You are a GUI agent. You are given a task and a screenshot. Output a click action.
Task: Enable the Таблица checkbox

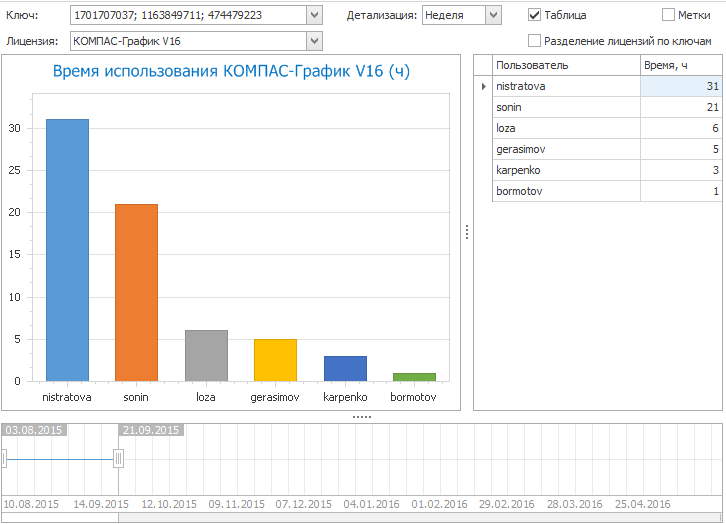(x=535, y=16)
